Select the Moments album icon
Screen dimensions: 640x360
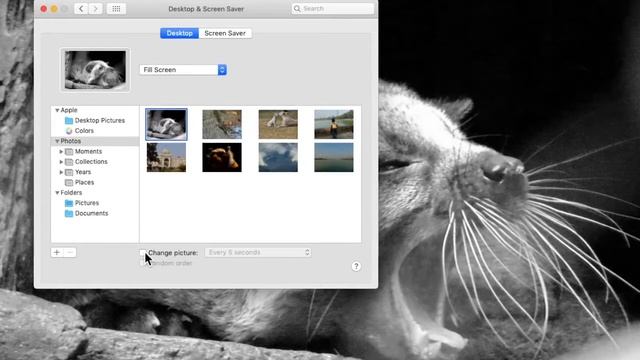click(69, 151)
